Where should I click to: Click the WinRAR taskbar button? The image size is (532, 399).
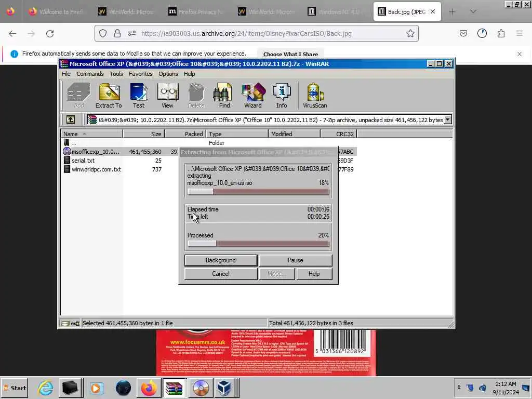coord(174,388)
